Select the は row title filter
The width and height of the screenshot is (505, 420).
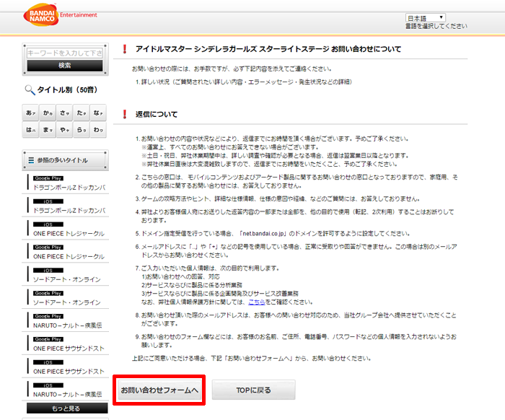click(x=30, y=130)
